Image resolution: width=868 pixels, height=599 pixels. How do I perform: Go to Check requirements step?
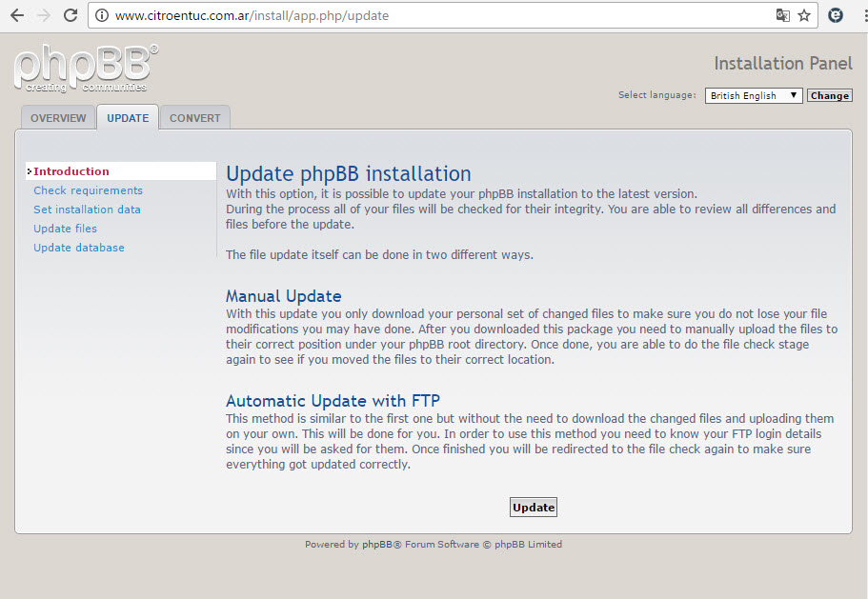tap(88, 190)
